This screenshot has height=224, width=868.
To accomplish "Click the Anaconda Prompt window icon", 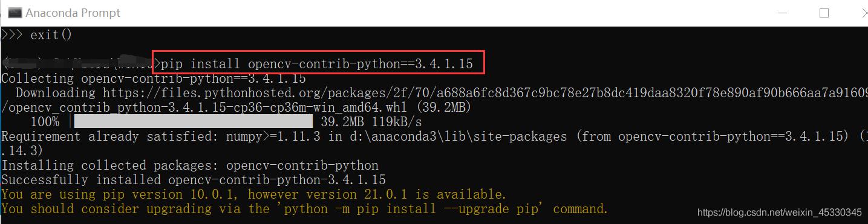I will point(15,13).
